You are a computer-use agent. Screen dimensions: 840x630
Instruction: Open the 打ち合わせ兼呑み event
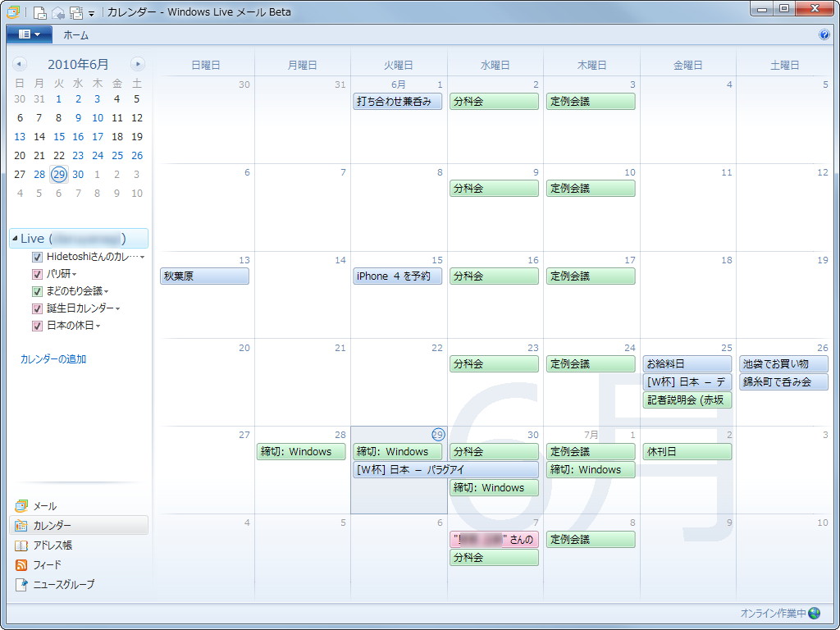(x=398, y=101)
